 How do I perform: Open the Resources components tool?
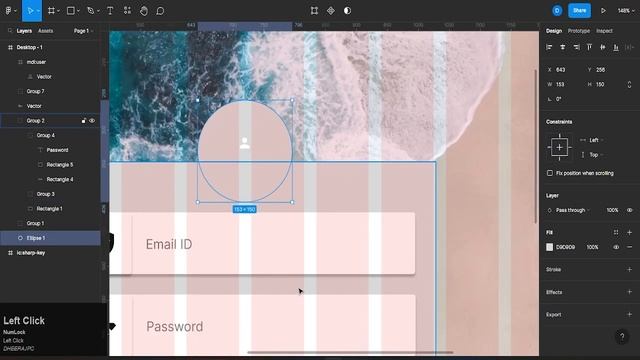[x=127, y=11]
